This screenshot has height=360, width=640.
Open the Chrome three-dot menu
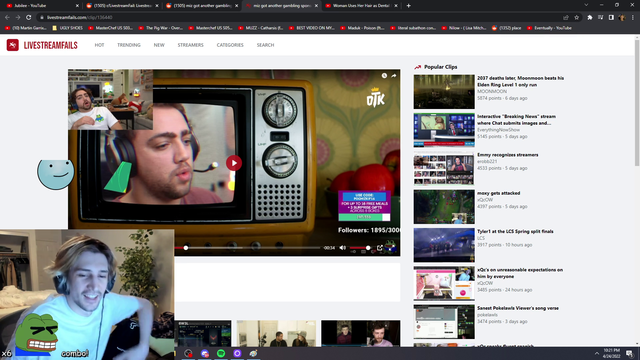point(633,18)
